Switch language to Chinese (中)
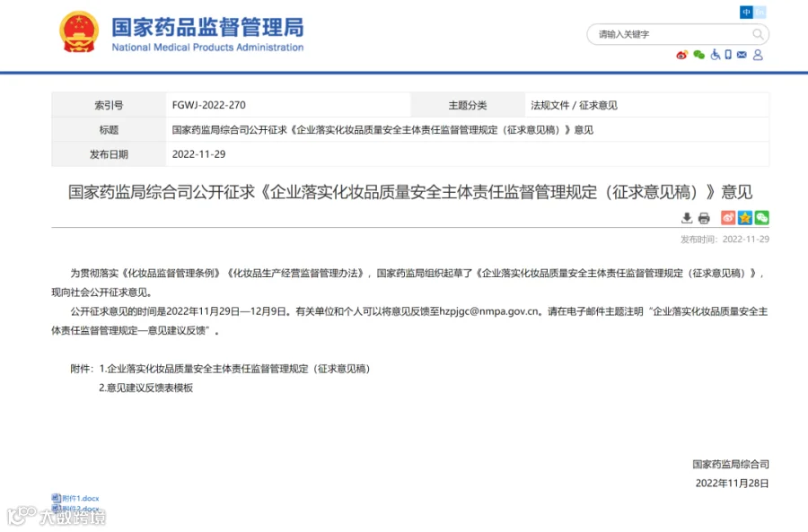808x532 pixels. point(746,13)
